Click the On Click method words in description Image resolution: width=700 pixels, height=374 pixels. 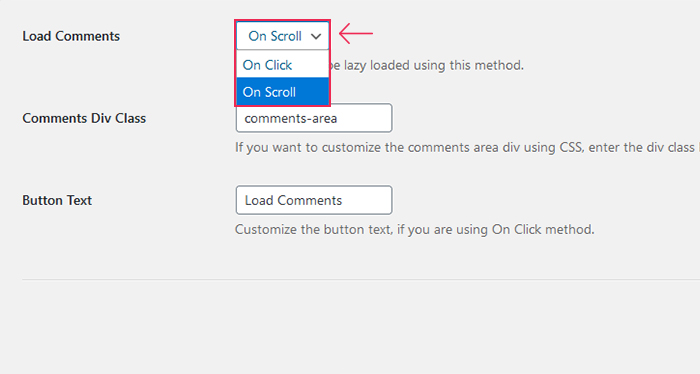(542, 230)
